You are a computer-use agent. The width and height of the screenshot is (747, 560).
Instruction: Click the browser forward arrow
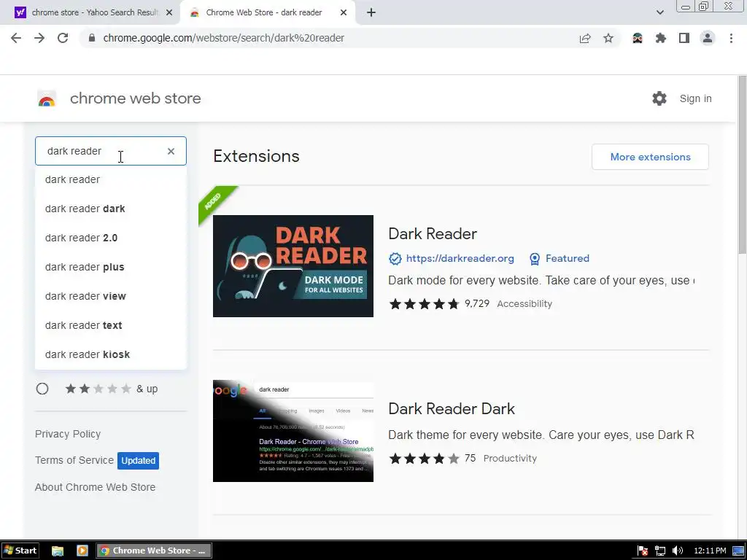click(x=39, y=38)
